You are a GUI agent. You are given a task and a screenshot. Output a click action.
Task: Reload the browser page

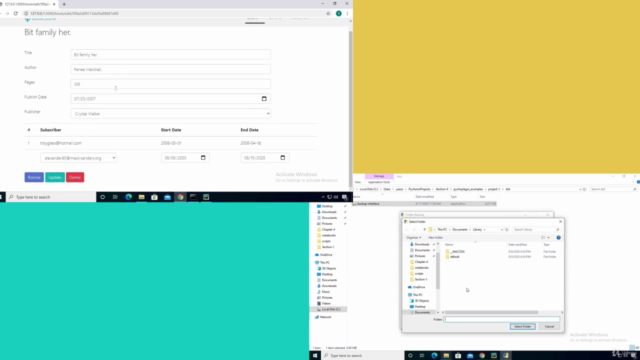pyautogui.click(x=16, y=13)
